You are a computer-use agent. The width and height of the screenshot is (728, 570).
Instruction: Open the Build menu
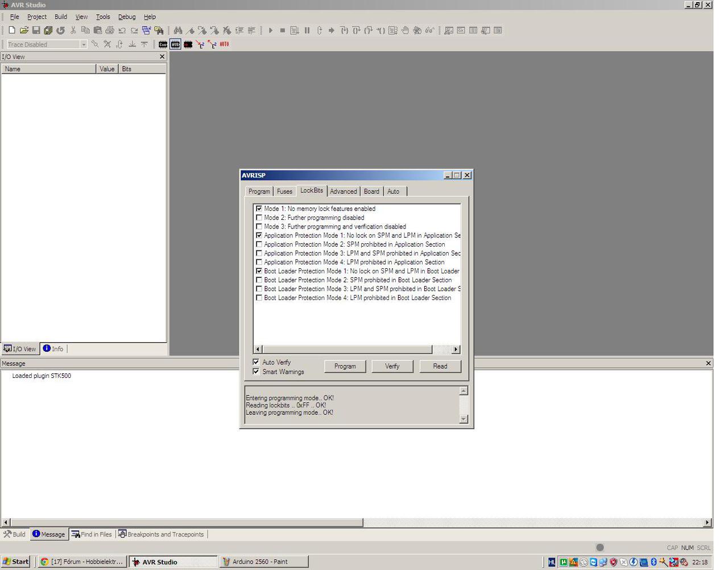[61, 17]
